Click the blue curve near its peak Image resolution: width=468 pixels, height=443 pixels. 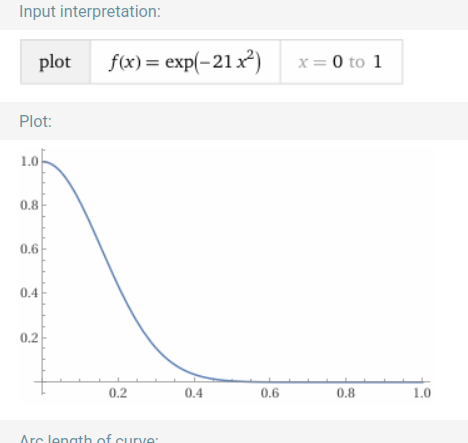point(47,162)
